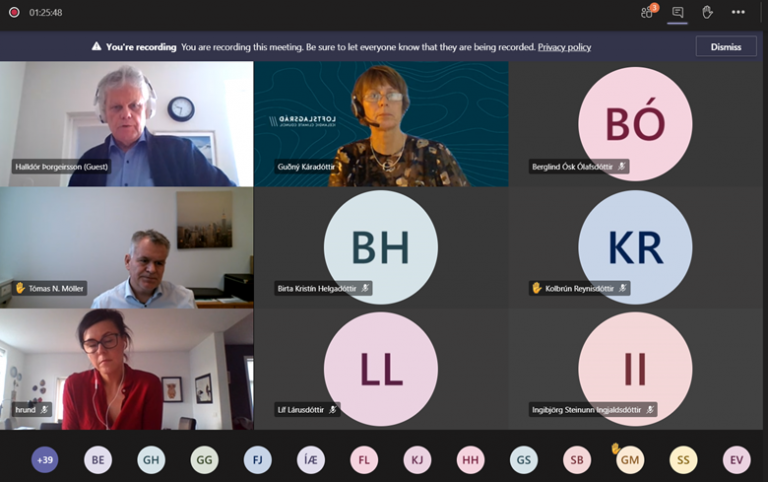Select Guðný Káradóttir's video tile

(381, 124)
